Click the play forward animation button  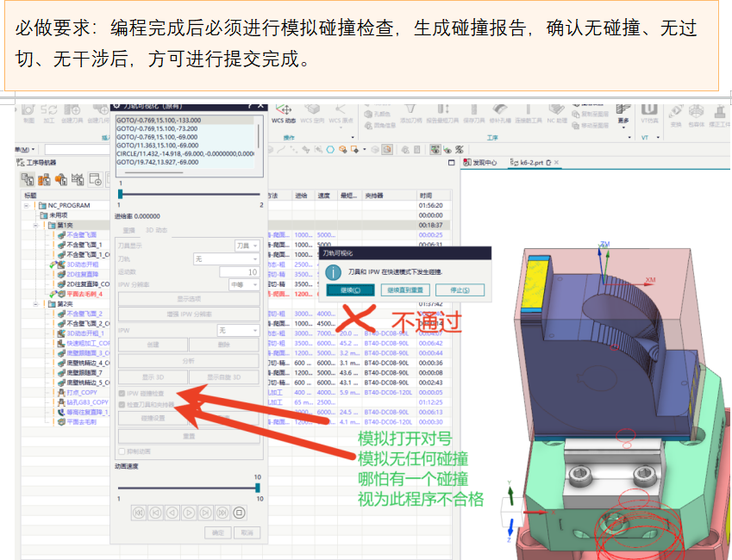pyautogui.click(x=189, y=513)
